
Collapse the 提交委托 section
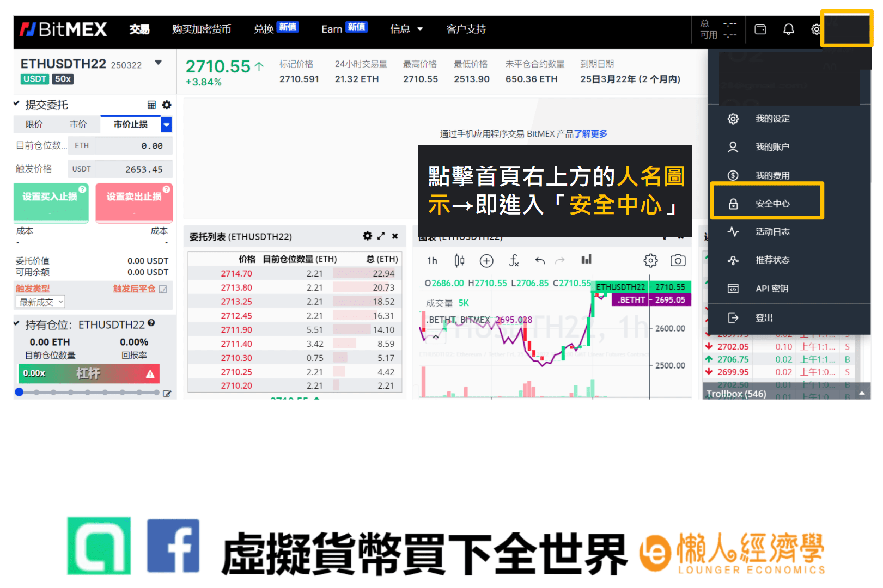tap(16, 103)
